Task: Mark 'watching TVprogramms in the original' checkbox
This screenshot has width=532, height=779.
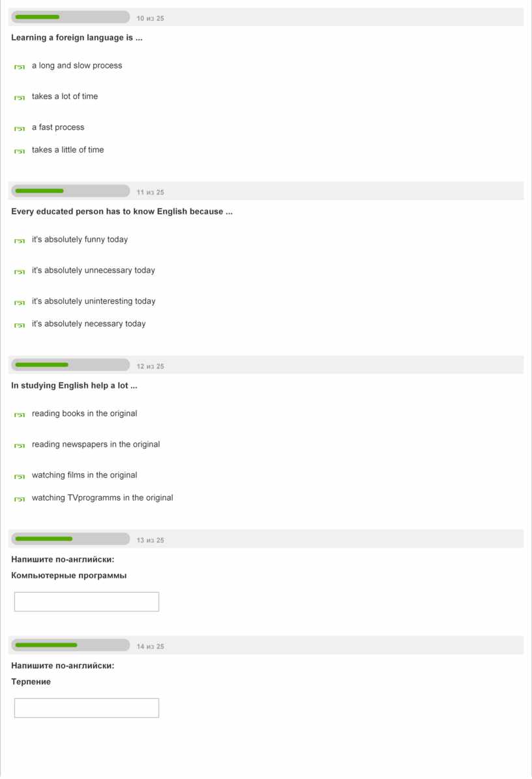Action: [x=20, y=499]
